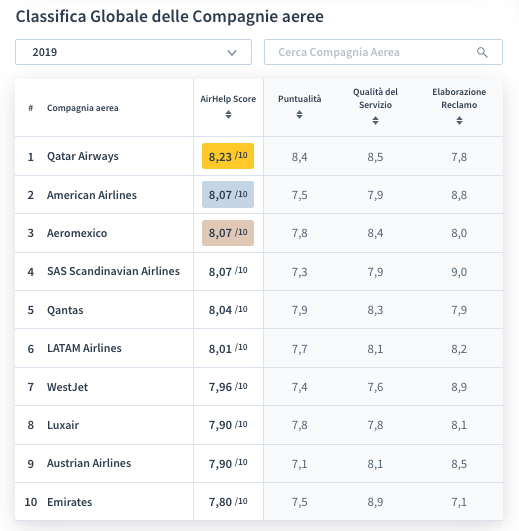Click the Compagnia aerea column header

(x=83, y=108)
